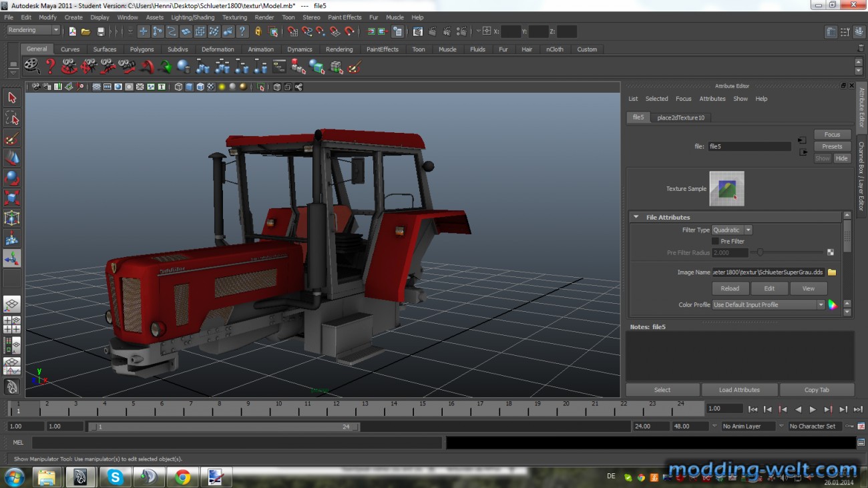Image resolution: width=868 pixels, height=488 pixels.
Task: Click the MEL command line field
Action: (x=237, y=442)
